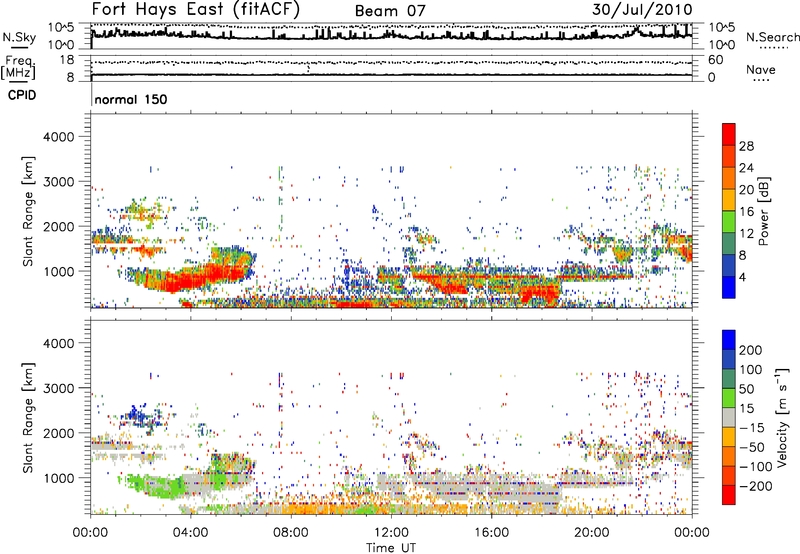Screen dimensions: 800x554
Task: Click the '200' velocity colorbar tick label
Action: (x=751, y=350)
